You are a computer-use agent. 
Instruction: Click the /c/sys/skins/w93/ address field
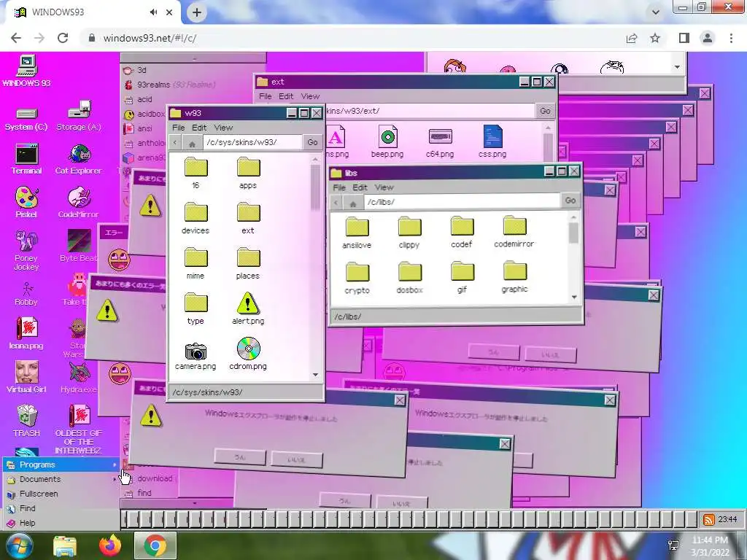pos(252,142)
